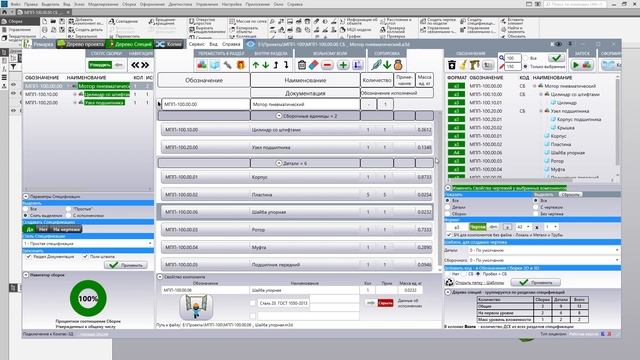Click the green checkmark confirm button near scale fields
The image size is (640, 360).
coord(556,58)
